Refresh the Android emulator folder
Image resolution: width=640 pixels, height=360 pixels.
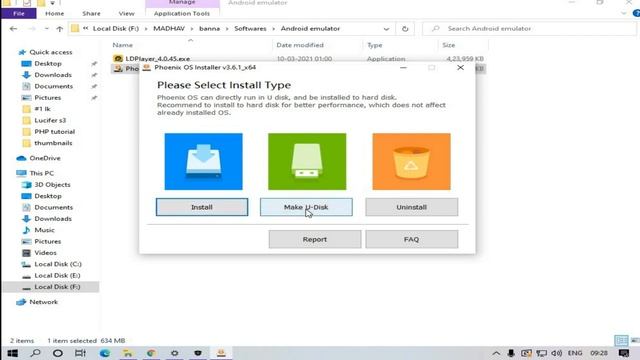(x=405, y=29)
